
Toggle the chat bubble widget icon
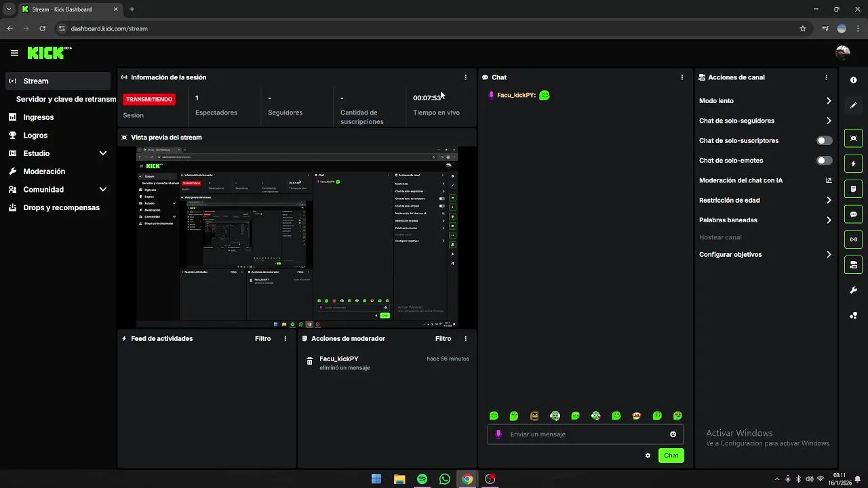853,214
